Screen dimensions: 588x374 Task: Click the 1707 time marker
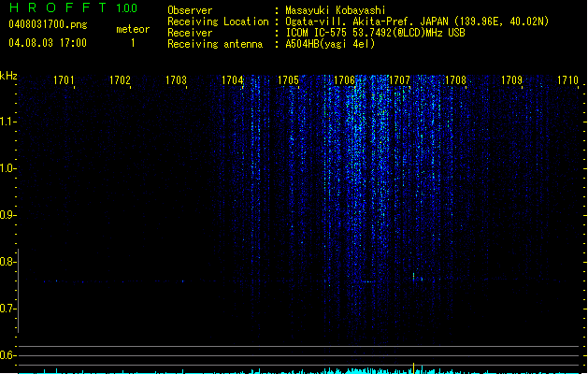pos(400,80)
